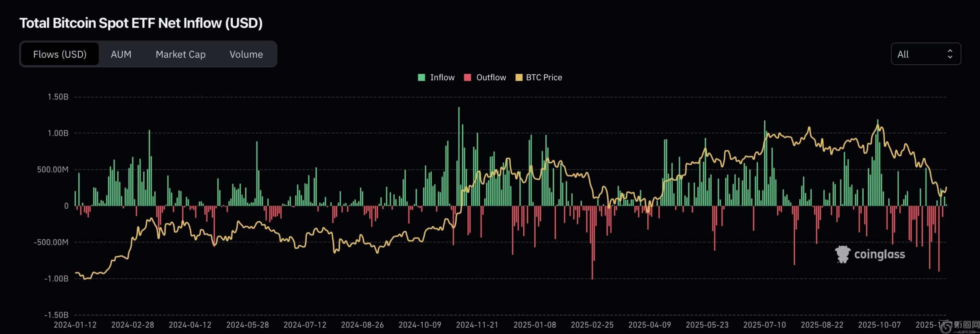Click the 1.50B y-axis label
The width and height of the screenshot is (980, 334).
pos(58,97)
